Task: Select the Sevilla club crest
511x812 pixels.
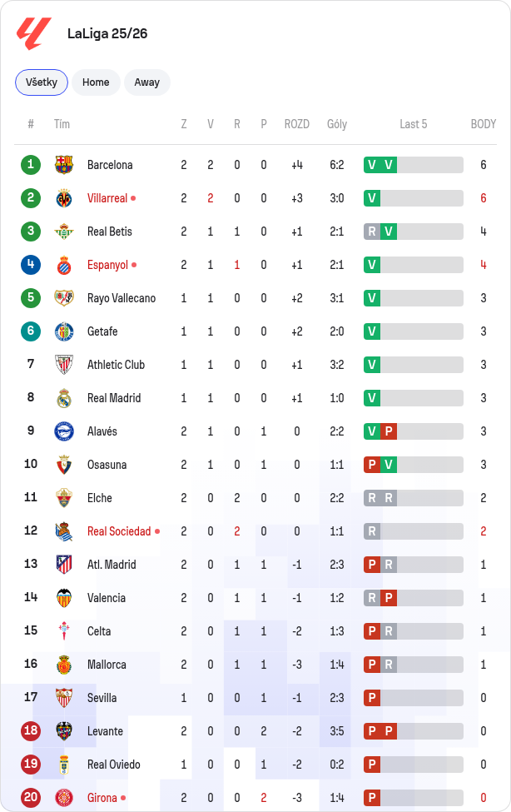Action: (x=64, y=698)
